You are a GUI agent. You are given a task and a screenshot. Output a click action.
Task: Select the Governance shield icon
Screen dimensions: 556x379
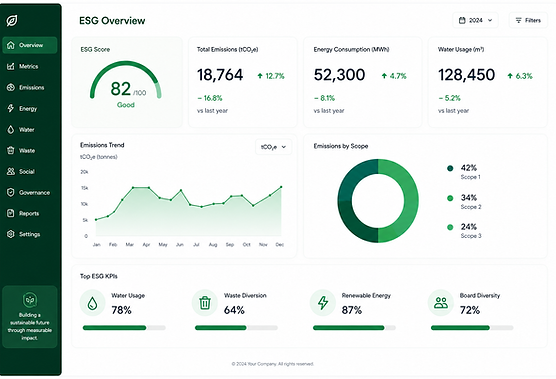(11, 193)
